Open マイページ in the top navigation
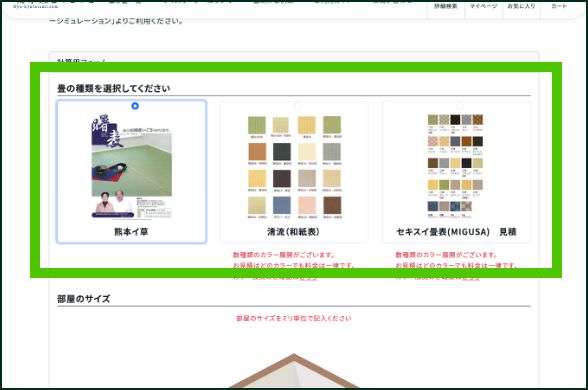This screenshot has width=588, height=390. tap(483, 6)
